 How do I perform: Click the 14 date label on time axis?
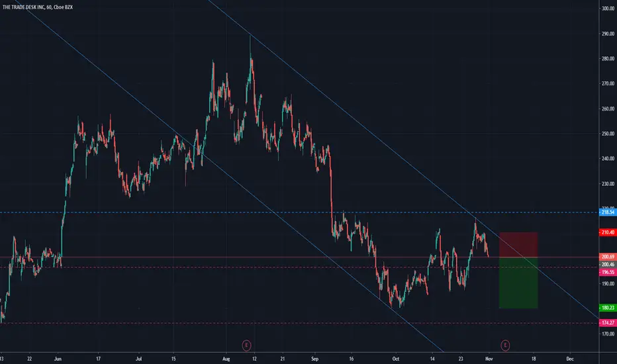click(x=432, y=359)
